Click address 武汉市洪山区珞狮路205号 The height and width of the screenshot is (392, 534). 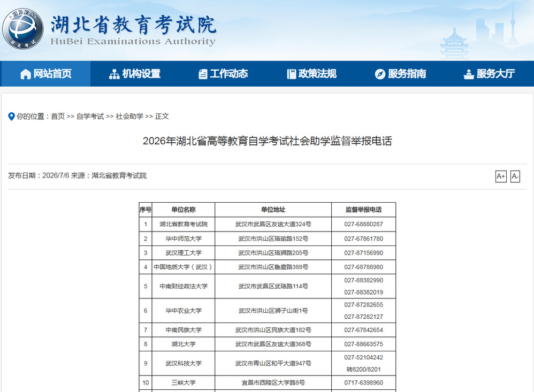pyautogui.click(x=273, y=253)
